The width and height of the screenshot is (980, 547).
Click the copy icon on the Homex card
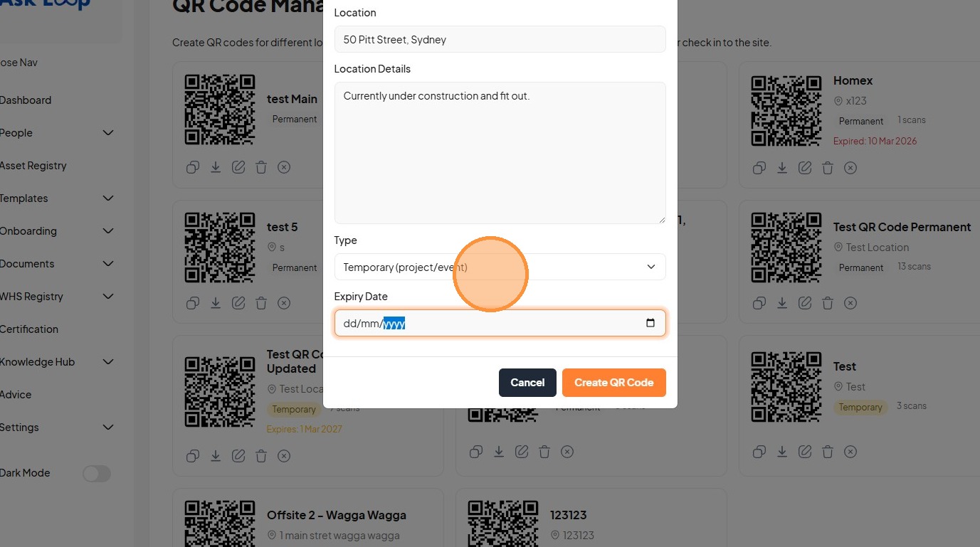pos(759,168)
